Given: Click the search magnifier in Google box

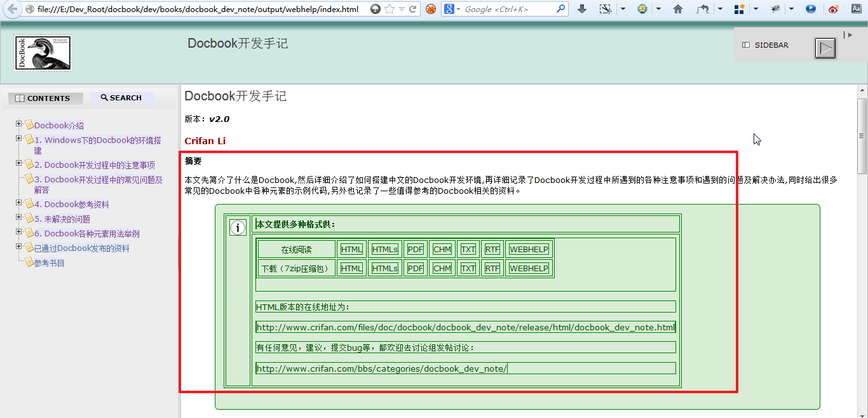Looking at the screenshot, I should tap(561, 9).
